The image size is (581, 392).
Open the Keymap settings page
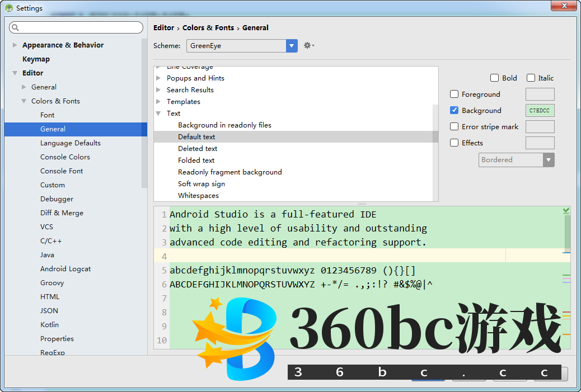pos(36,59)
